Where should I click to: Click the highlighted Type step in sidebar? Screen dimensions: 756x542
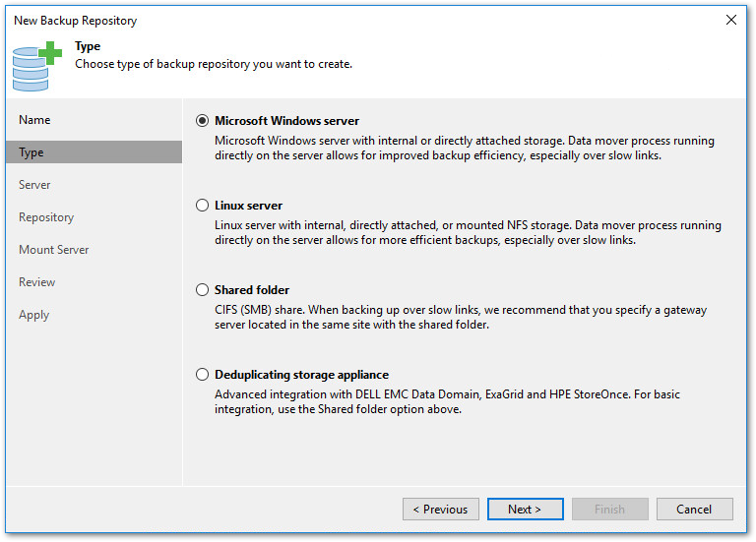[31, 152]
